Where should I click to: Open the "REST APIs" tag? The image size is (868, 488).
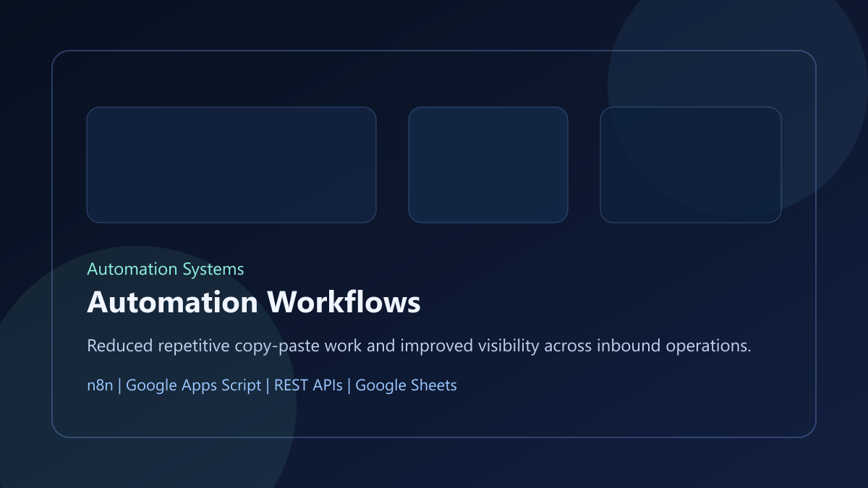[x=308, y=385]
